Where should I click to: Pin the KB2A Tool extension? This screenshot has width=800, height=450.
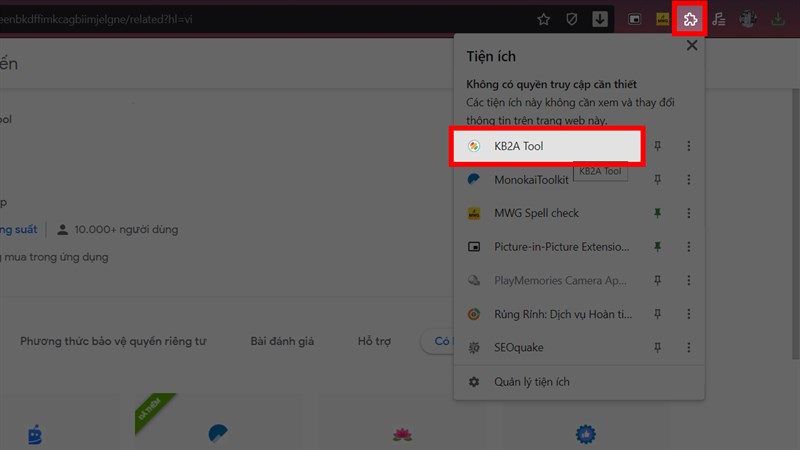(658, 146)
